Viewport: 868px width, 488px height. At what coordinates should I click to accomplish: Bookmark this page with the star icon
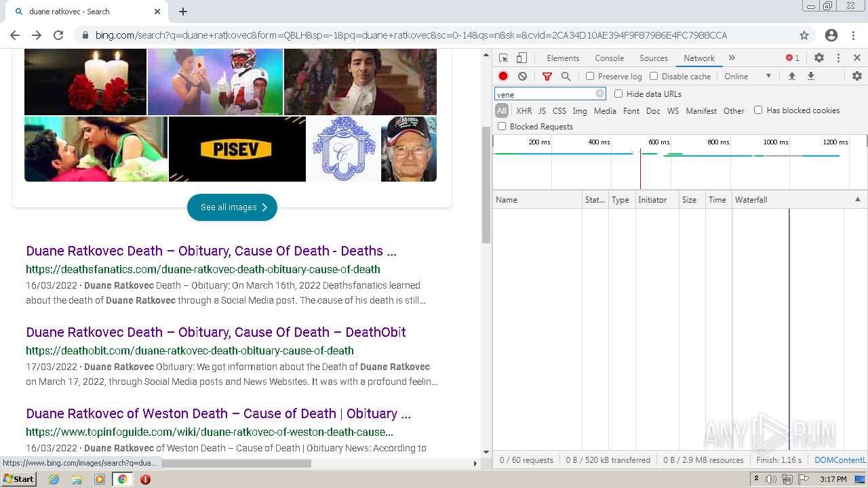click(804, 35)
